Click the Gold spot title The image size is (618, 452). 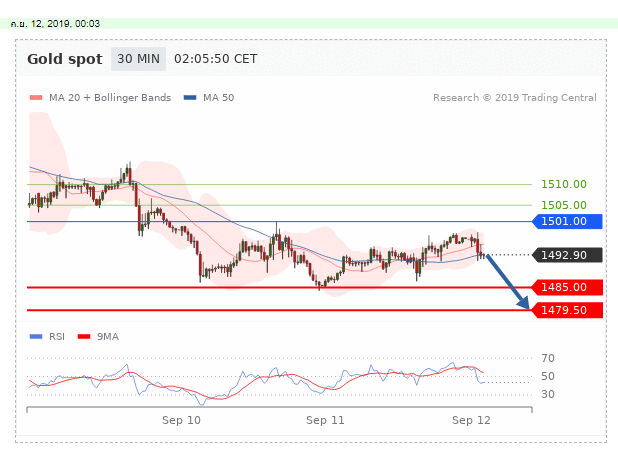point(65,59)
